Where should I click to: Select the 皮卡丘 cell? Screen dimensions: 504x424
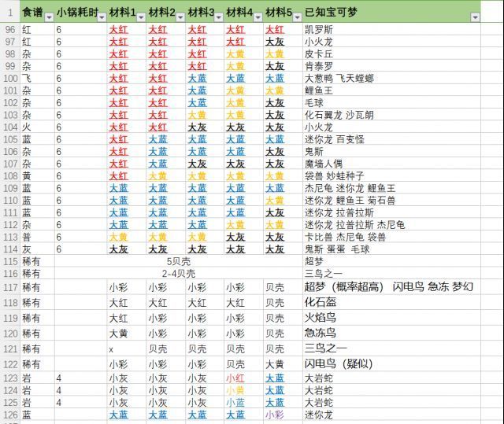coord(391,54)
